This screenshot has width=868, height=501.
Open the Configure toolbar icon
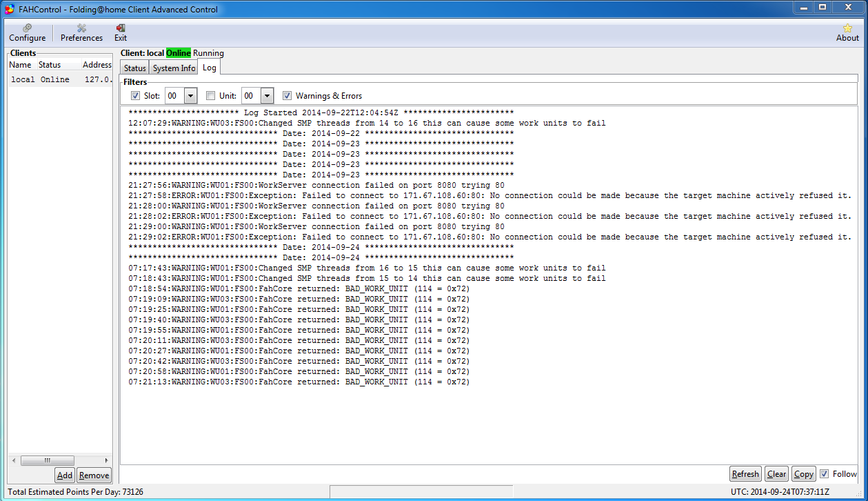click(28, 32)
